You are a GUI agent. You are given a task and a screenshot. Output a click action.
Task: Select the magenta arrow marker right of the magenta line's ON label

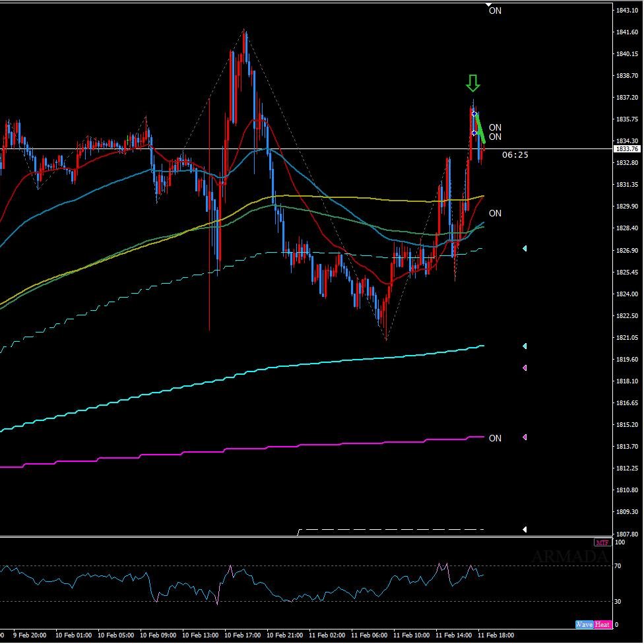[x=525, y=437]
